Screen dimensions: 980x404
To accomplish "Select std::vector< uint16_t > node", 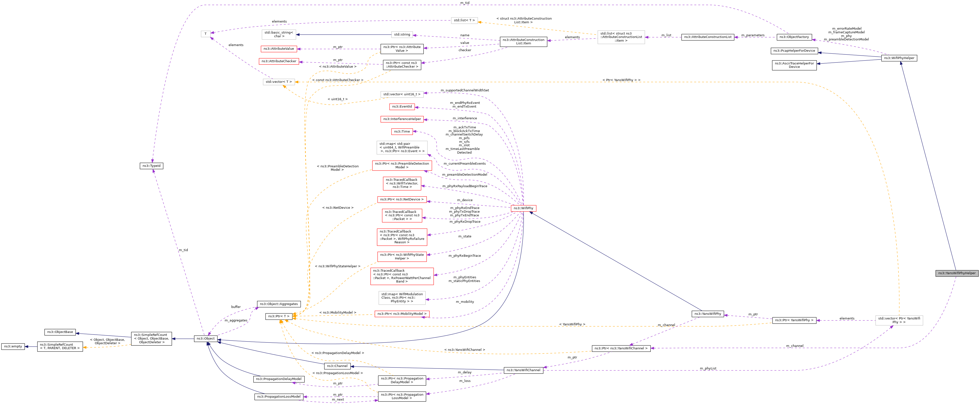I will coord(402,94).
